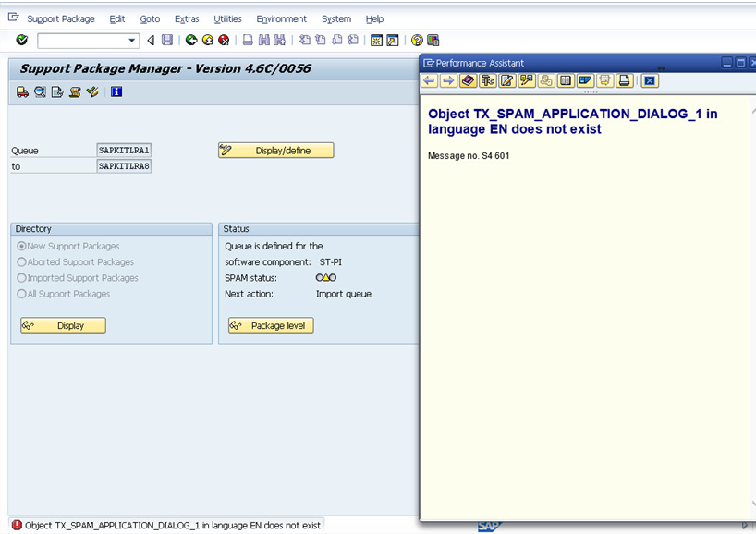
Task: Click the Find Next binoculars icon
Action: tap(280, 40)
